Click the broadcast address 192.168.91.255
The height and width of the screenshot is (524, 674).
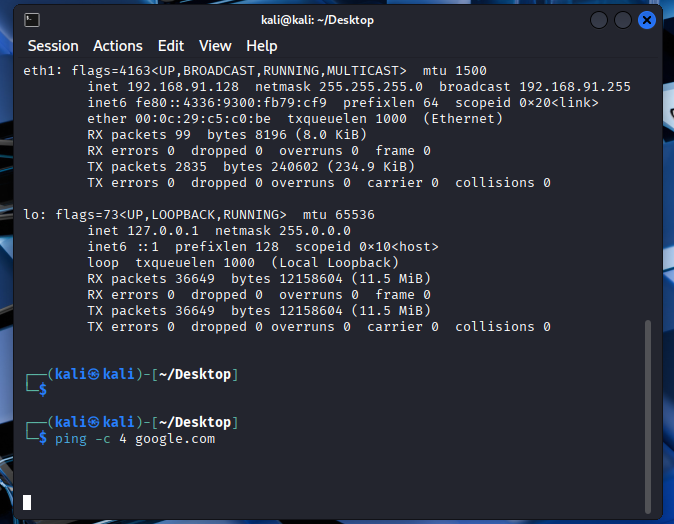coord(575,86)
